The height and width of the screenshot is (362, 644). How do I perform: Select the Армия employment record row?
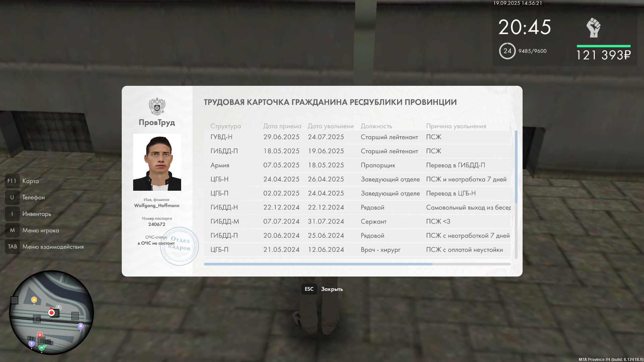tap(357, 165)
